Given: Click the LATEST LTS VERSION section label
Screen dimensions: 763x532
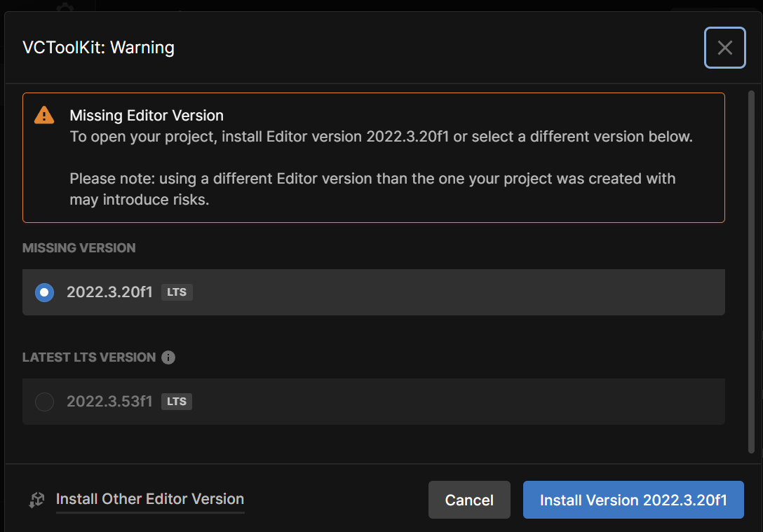Looking at the screenshot, I should tap(89, 357).
